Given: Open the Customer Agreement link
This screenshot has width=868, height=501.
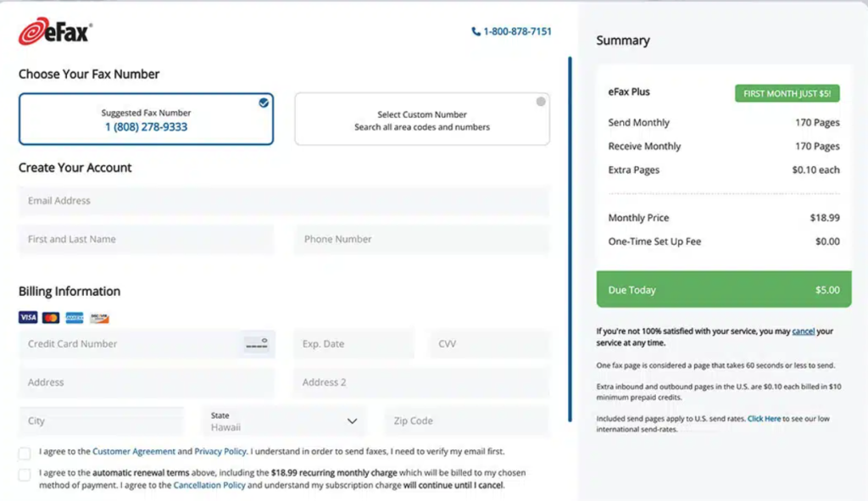Looking at the screenshot, I should point(134,452).
